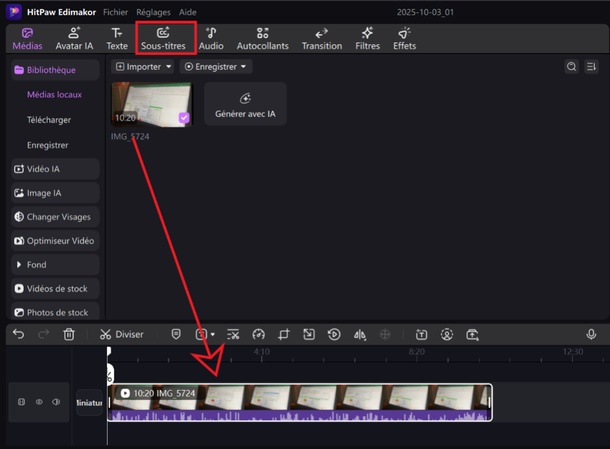Click the Générer avec IA button
Screen dimensions: 610x449
(x=245, y=104)
